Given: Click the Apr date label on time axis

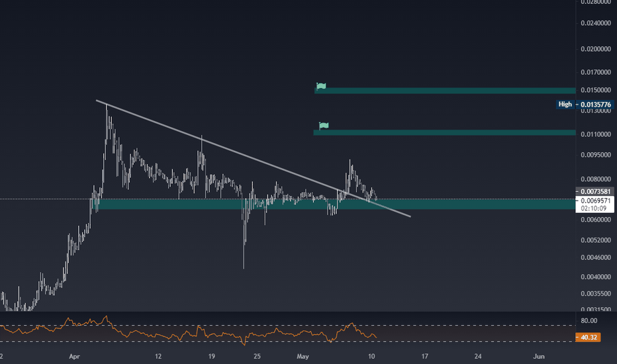Looking at the screenshot, I should coord(74,357).
